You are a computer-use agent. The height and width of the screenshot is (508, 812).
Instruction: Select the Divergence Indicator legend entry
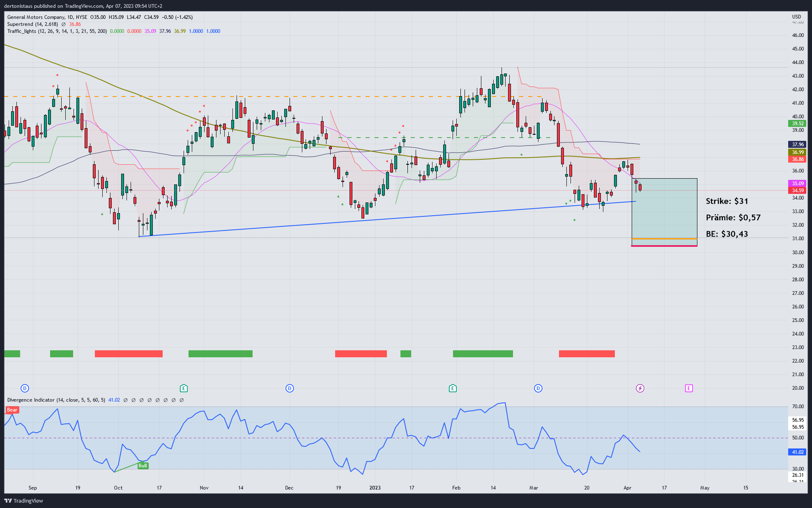56,400
